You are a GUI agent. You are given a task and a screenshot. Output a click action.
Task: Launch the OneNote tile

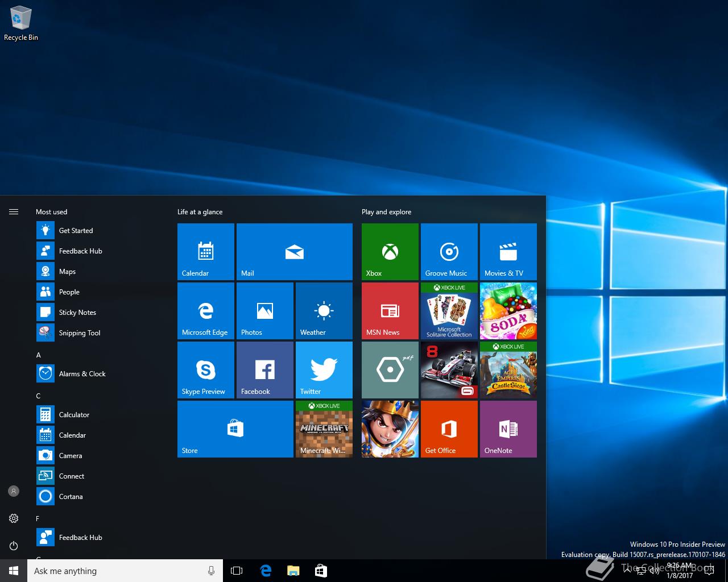pos(508,429)
